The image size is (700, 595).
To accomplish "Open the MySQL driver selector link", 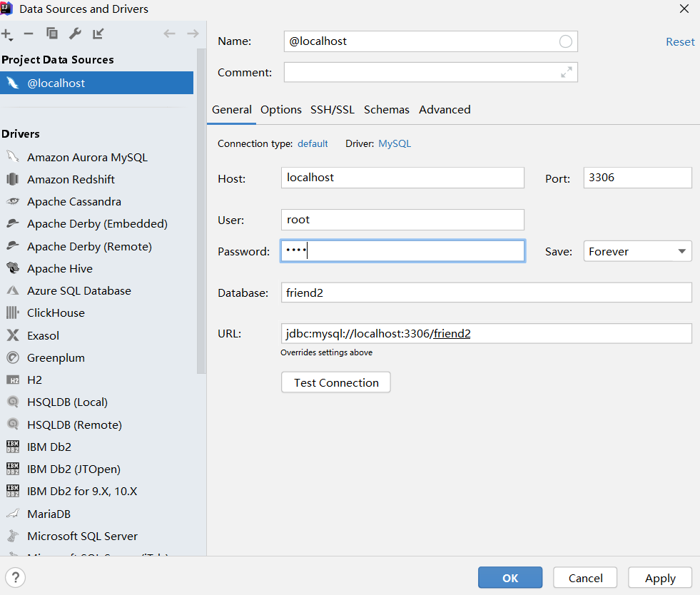I will (x=395, y=143).
